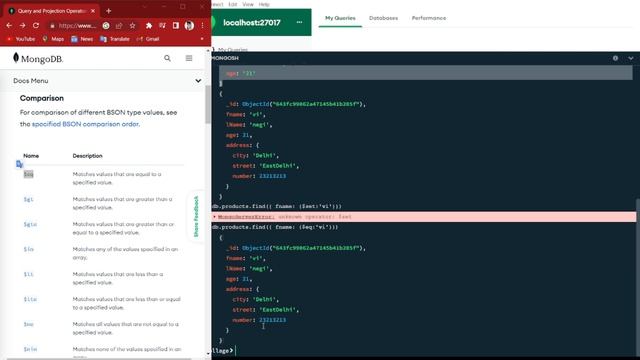The width and height of the screenshot is (640, 360).
Task: Open the $lte operator link
Action: coord(30,299)
